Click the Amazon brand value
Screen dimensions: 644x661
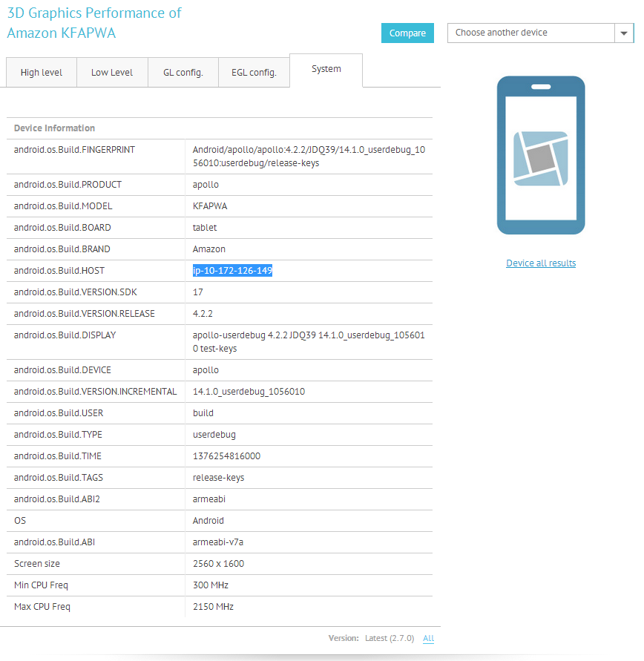click(x=209, y=249)
